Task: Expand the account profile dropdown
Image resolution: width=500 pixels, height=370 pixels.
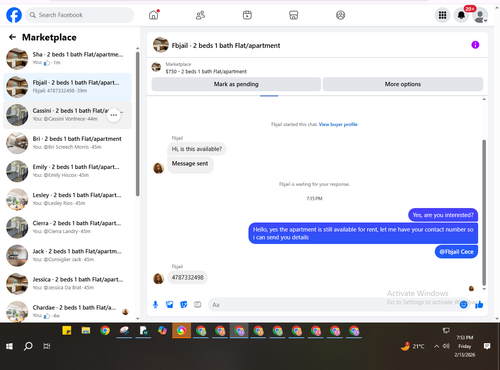Action: 480,15
